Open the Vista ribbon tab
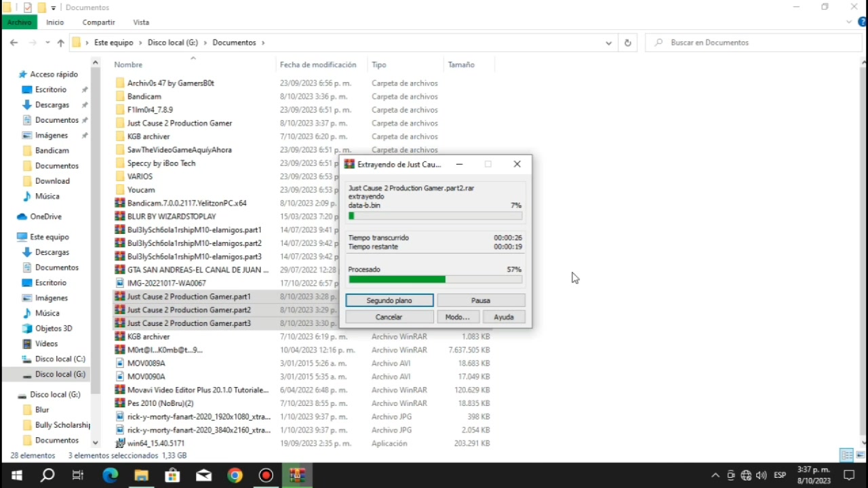Screen dimensions: 868x488 click(x=141, y=22)
